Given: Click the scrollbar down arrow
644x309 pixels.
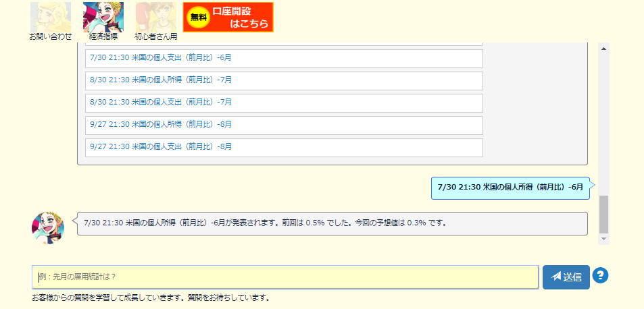Looking at the screenshot, I should tap(603, 239).
